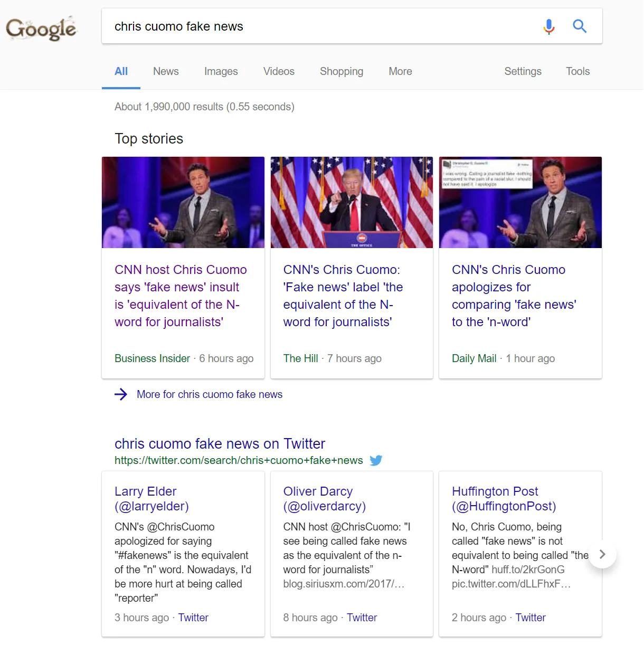The image size is (644, 645).
Task: Open Oliver Darcy (@oliverdarcy) profile link
Action: tap(324, 499)
